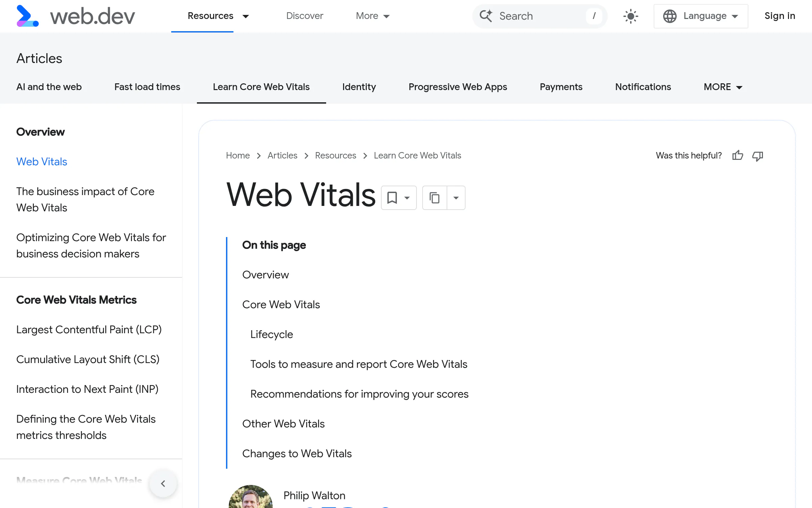Click the thumbs down not helpful icon
Image resolution: width=812 pixels, height=508 pixels.
[x=758, y=156]
